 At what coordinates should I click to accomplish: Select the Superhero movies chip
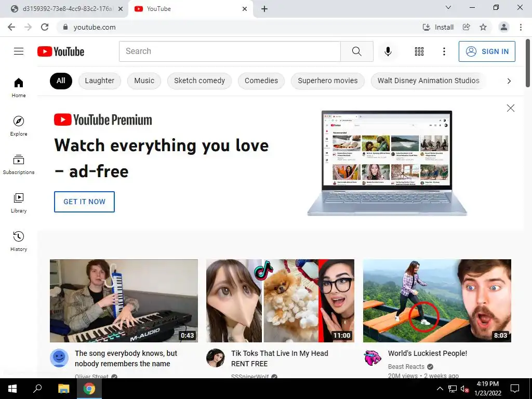(x=328, y=81)
